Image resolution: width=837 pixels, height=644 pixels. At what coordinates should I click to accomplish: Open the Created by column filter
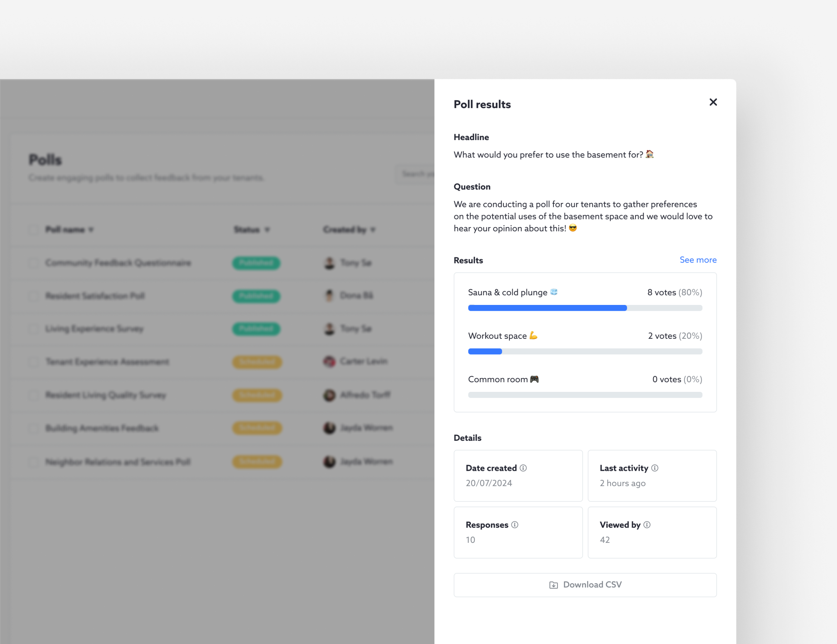pos(373,230)
